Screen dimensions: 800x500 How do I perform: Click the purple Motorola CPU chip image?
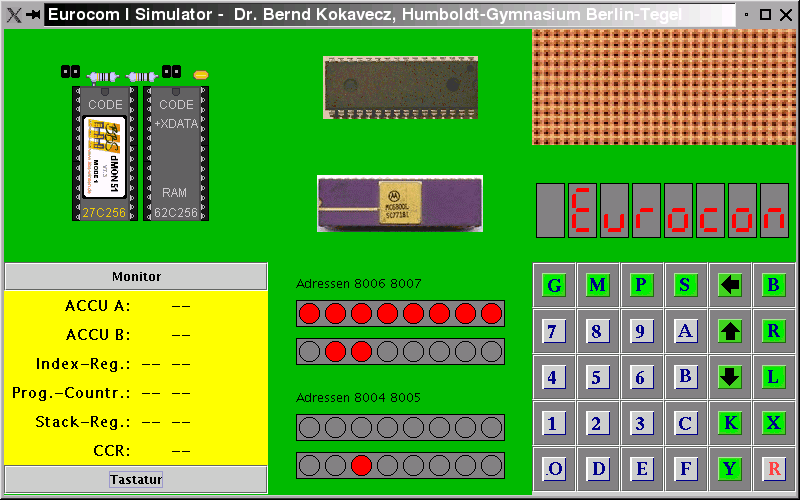tap(400, 204)
